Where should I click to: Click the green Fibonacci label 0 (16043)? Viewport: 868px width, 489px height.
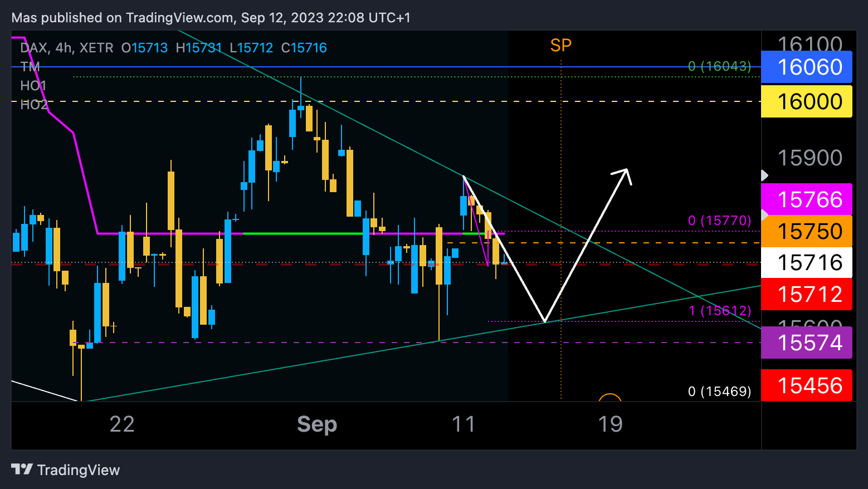point(720,66)
